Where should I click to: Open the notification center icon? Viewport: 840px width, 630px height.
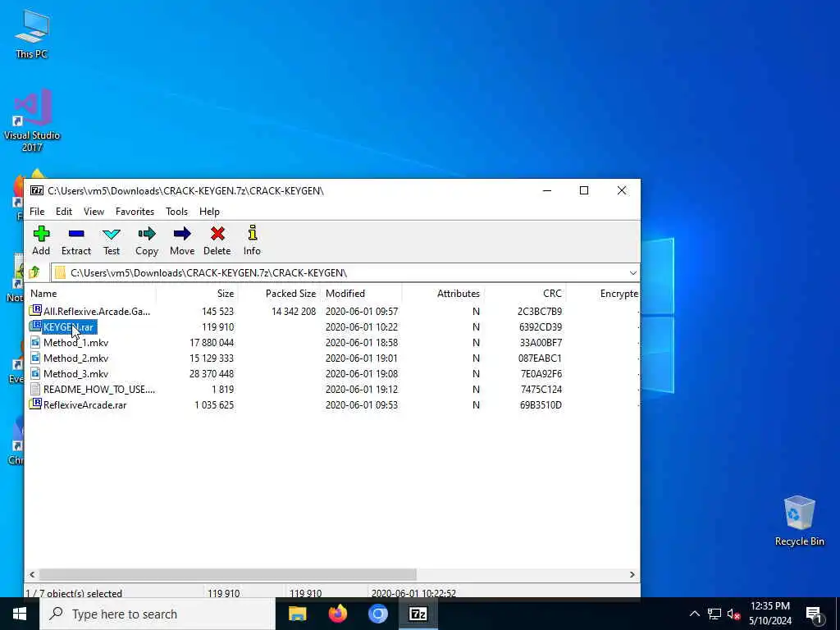point(813,614)
